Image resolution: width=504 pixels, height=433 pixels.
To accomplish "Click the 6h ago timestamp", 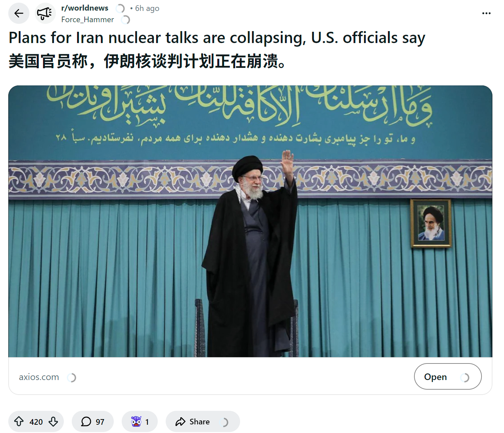I will [147, 8].
